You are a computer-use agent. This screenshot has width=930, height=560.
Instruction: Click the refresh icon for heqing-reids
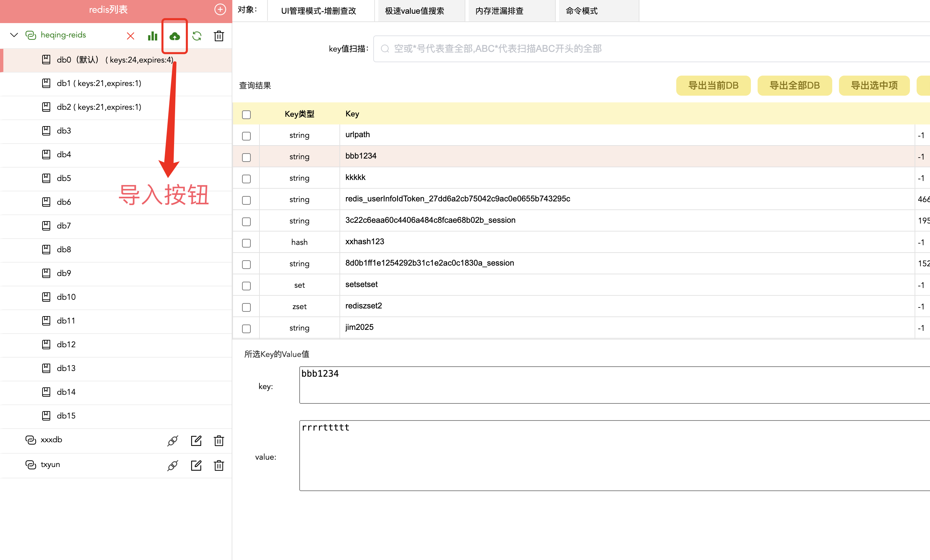(x=197, y=36)
